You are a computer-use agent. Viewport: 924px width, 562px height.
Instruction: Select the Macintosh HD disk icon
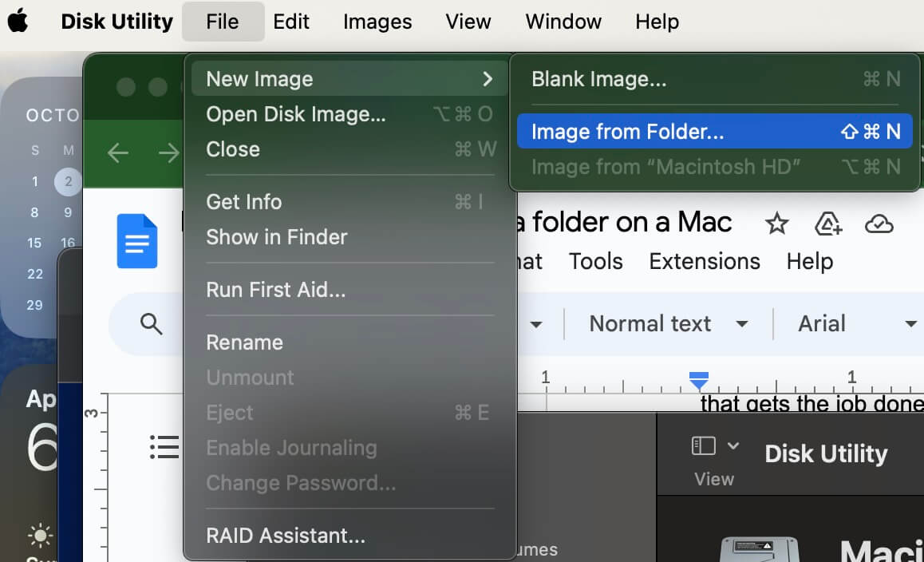[x=759, y=549]
